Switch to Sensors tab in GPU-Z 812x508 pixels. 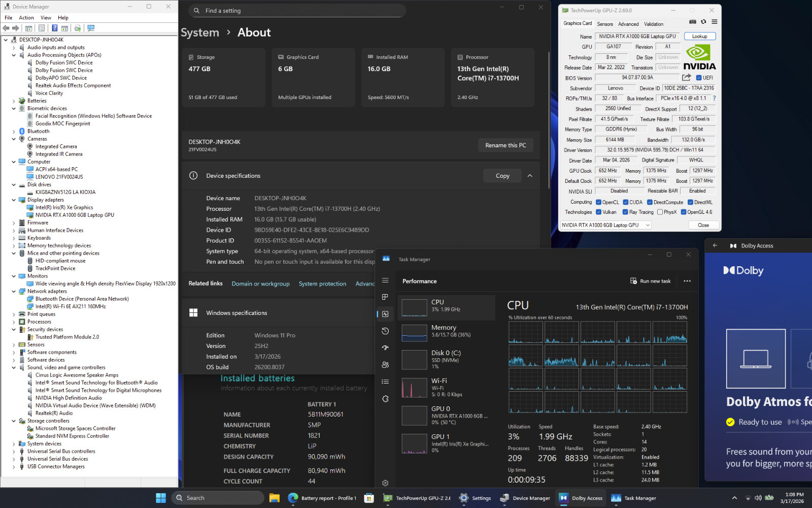[605, 24]
